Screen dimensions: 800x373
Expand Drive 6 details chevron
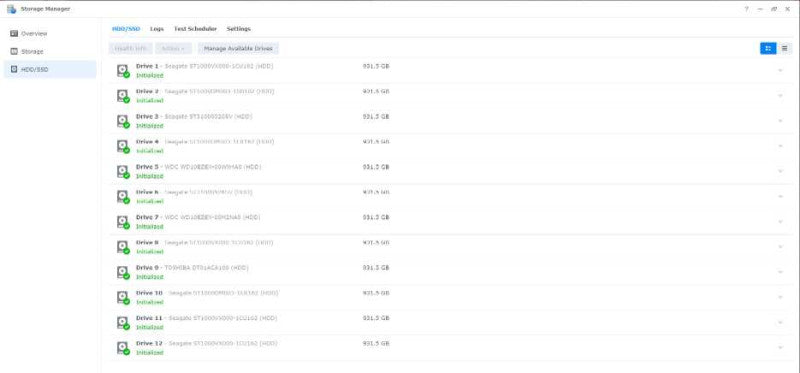point(780,196)
